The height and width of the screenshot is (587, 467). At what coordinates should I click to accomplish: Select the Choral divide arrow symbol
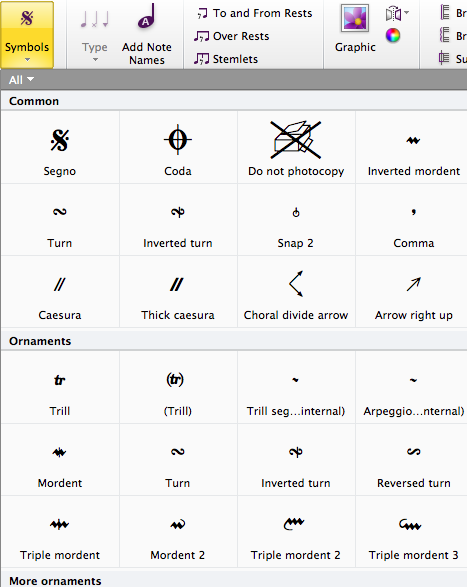(x=296, y=292)
